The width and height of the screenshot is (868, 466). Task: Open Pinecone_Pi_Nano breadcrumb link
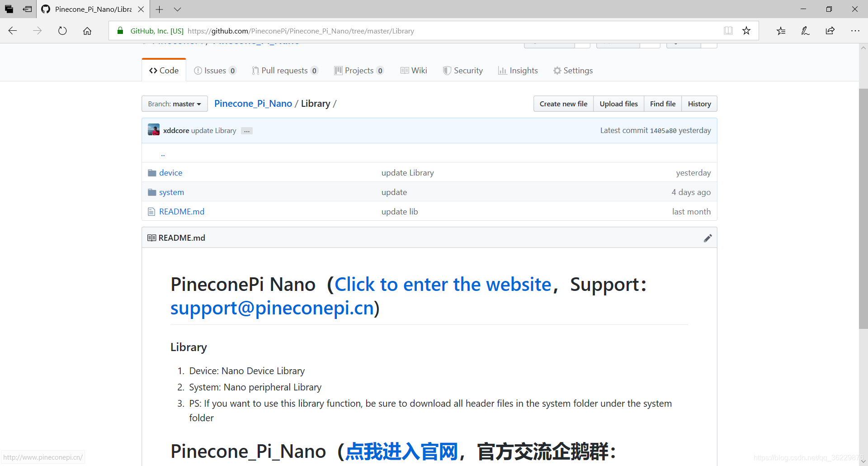pyautogui.click(x=253, y=104)
